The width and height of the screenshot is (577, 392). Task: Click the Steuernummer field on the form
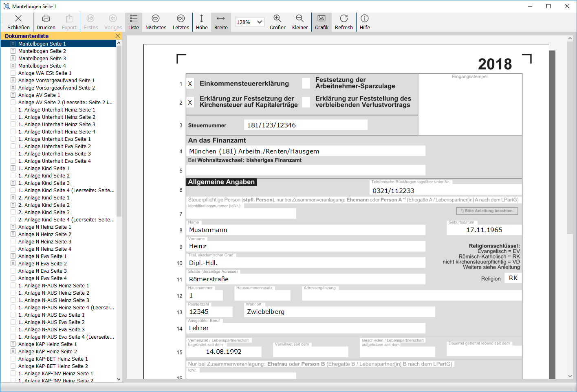[x=306, y=125]
